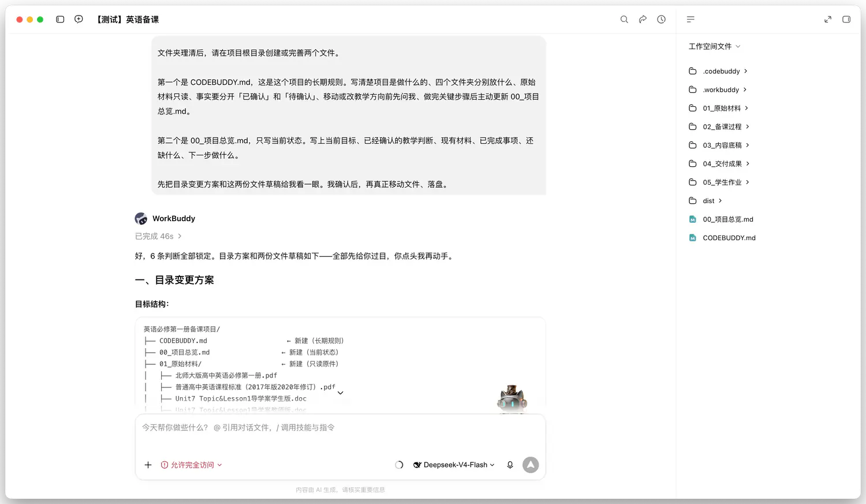Click code line 英语必修第一册备课项目/

tap(182, 329)
